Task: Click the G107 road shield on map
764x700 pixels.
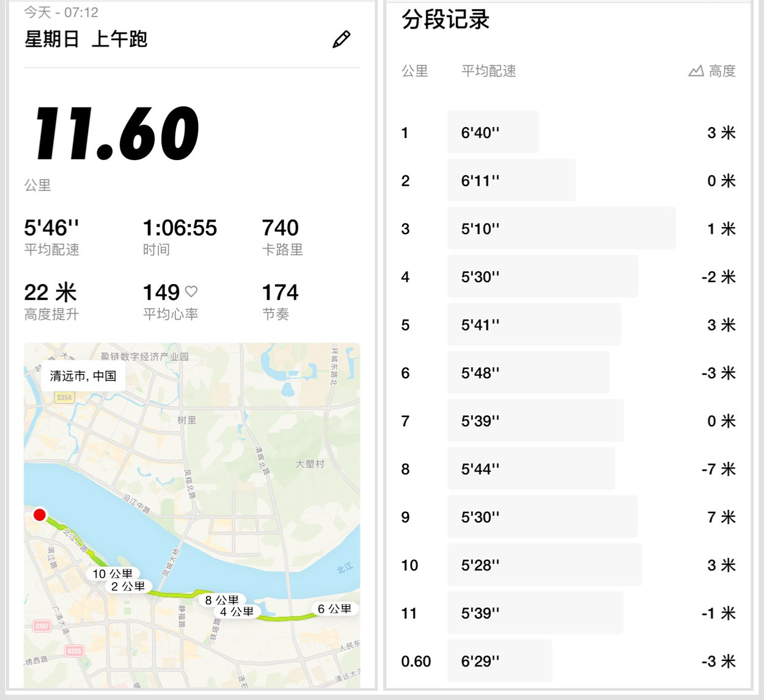Action: tap(42, 626)
